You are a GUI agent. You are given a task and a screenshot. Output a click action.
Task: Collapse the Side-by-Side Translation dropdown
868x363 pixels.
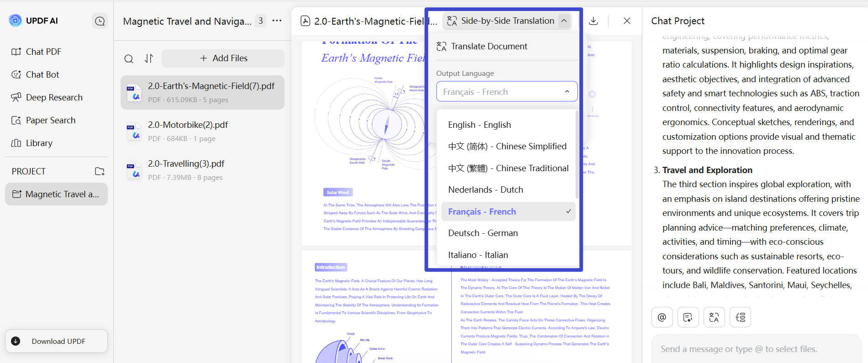coord(564,21)
